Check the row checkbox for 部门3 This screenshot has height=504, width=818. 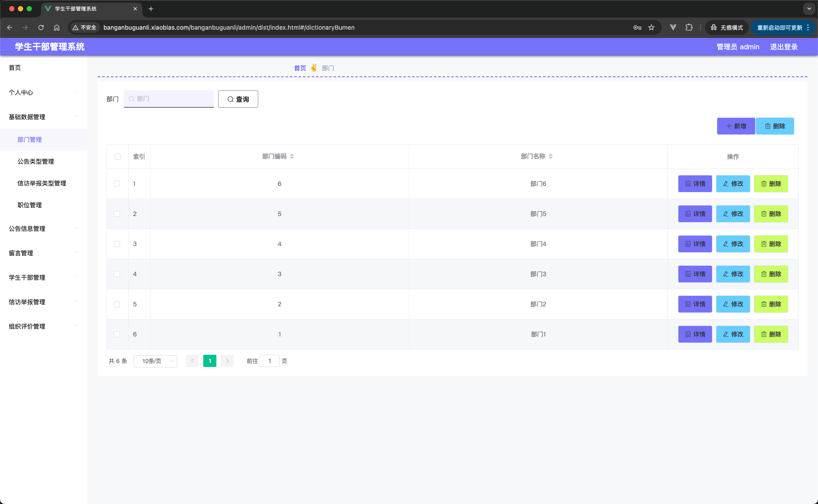[x=117, y=274]
